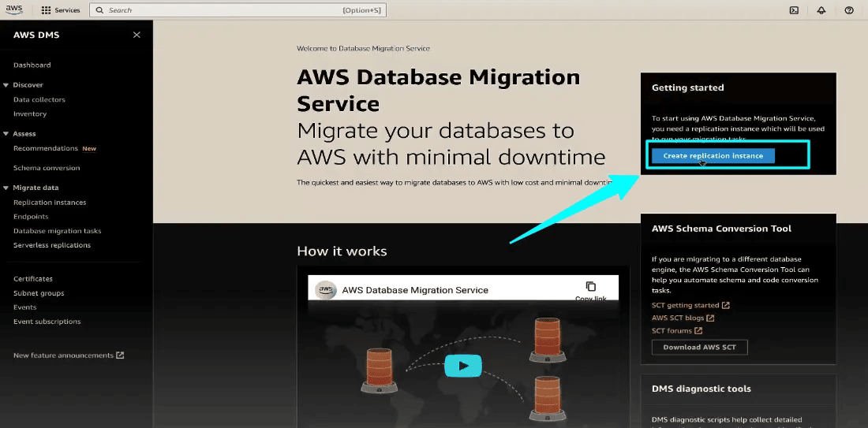Collapse the Assess section
868x428 pixels.
tap(6, 134)
